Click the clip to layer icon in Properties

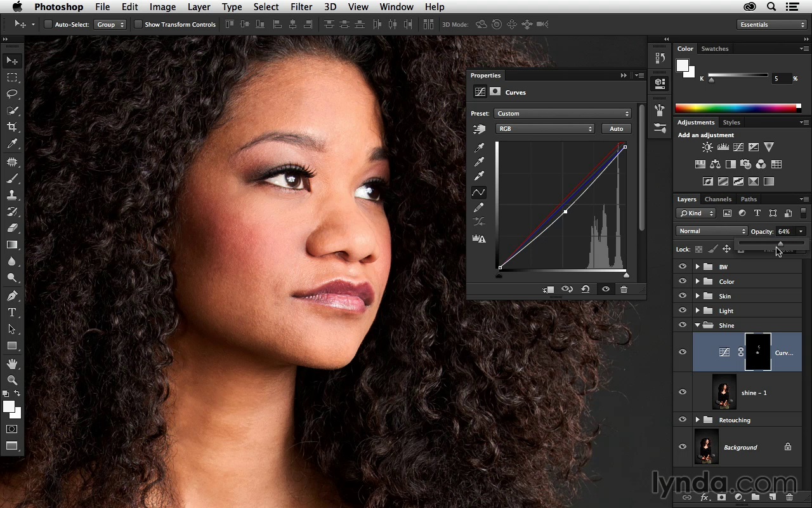click(x=548, y=290)
